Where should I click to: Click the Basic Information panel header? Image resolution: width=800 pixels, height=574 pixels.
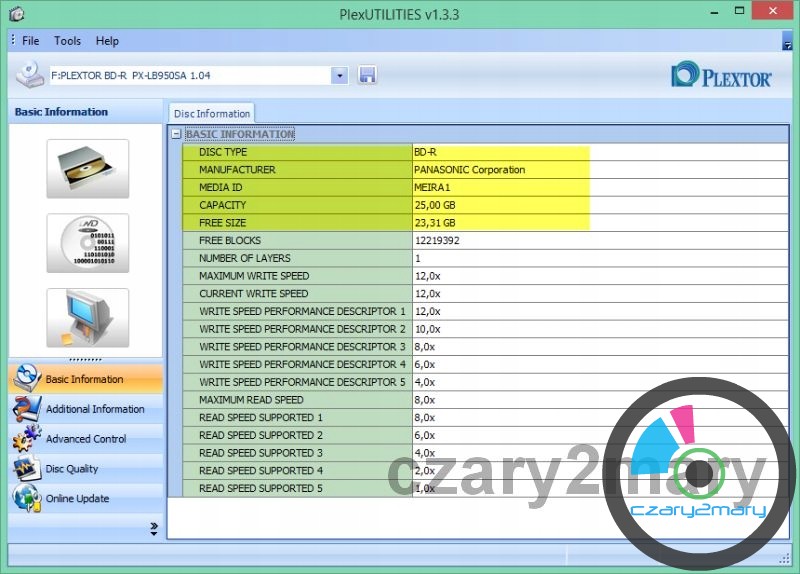pos(61,112)
